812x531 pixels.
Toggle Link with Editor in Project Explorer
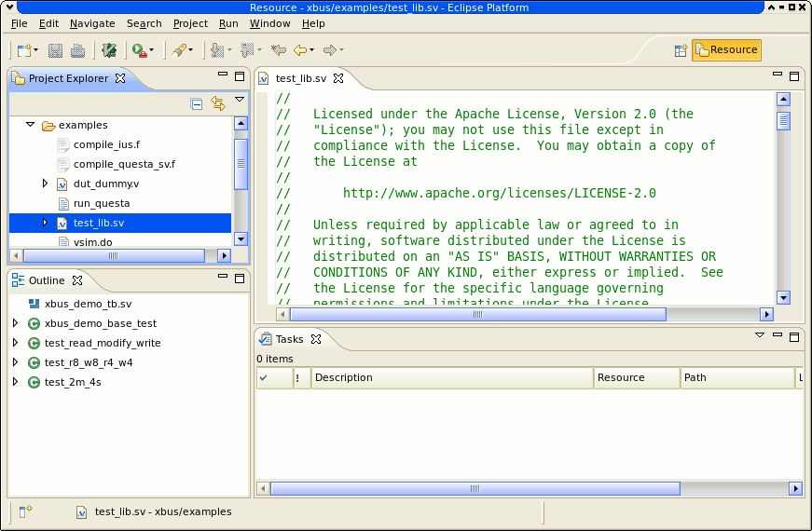218,103
